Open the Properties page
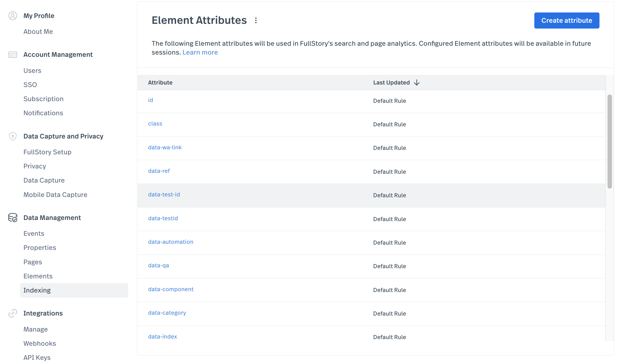 click(x=40, y=248)
